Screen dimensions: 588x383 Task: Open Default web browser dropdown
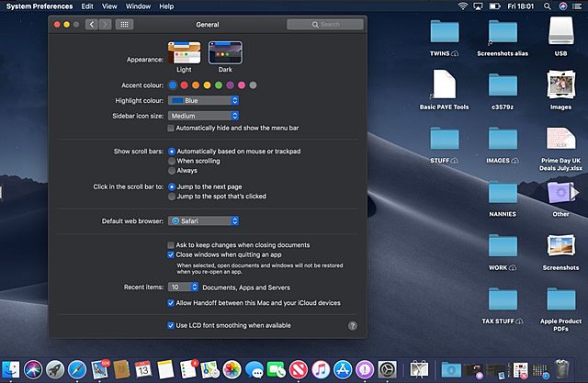tap(203, 221)
